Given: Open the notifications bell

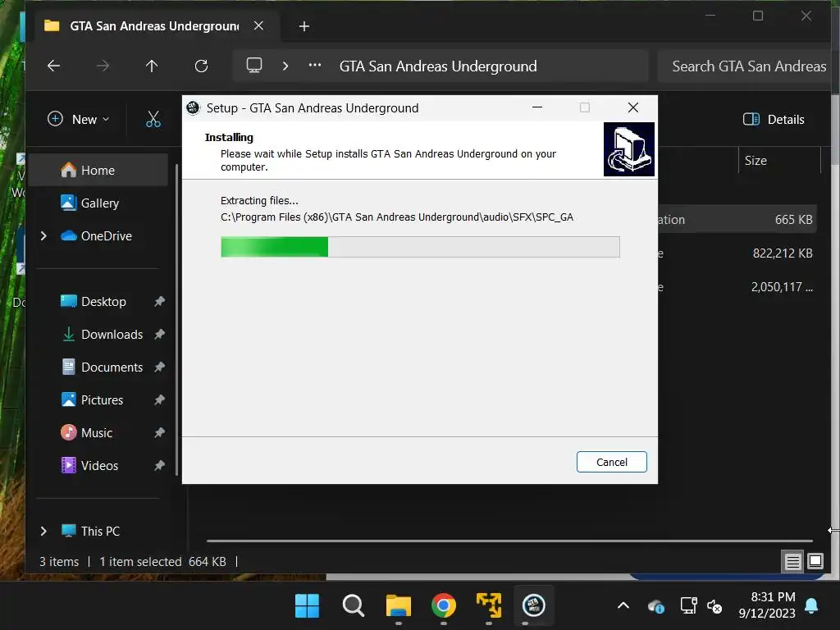Looking at the screenshot, I should (x=811, y=605).
